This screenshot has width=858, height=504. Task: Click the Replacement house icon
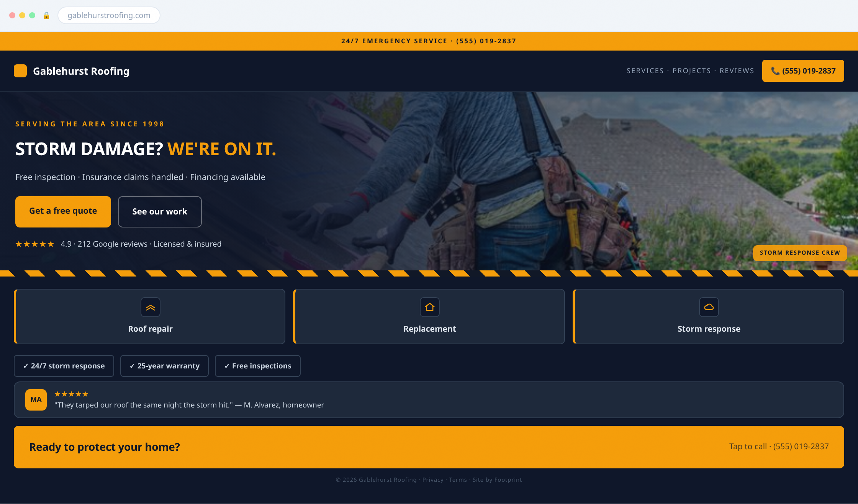point(430,307)
